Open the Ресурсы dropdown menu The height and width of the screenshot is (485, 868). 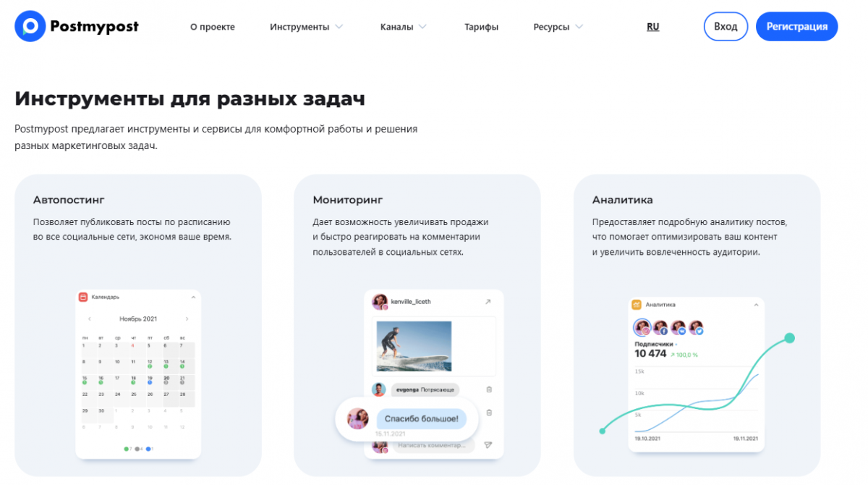558,27
